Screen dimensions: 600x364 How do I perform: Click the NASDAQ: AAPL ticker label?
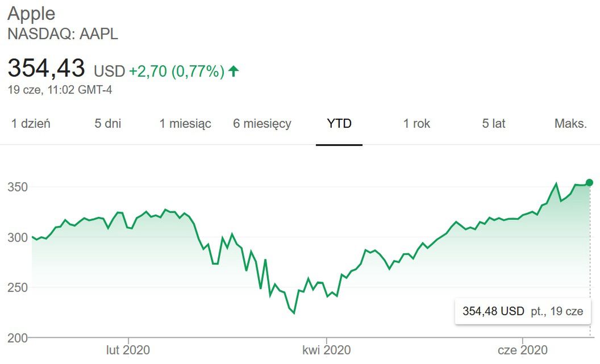(x=63, y=34)
